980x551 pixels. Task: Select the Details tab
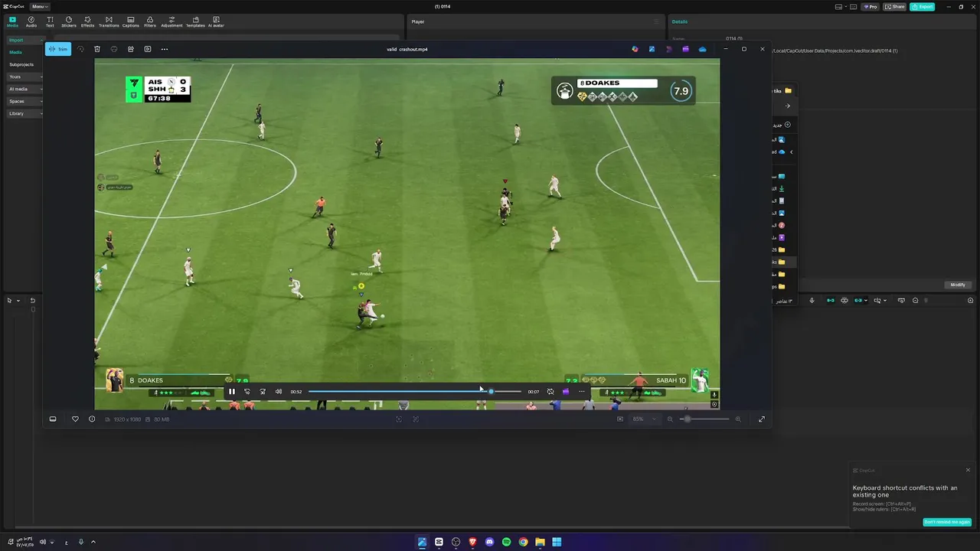(x=680, y=21)
